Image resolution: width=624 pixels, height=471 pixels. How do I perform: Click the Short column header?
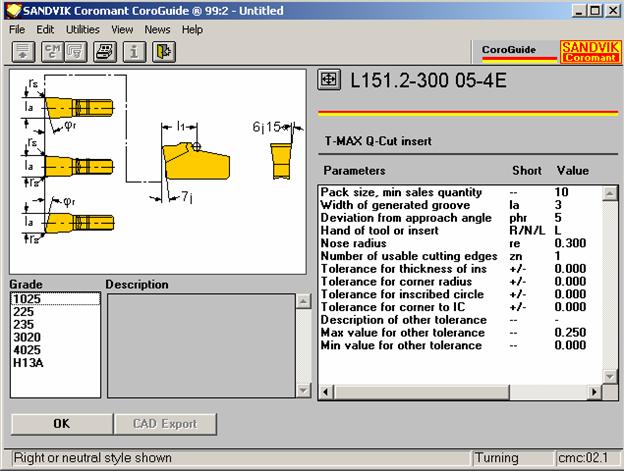pyautogui.click(x=526, y=171)
